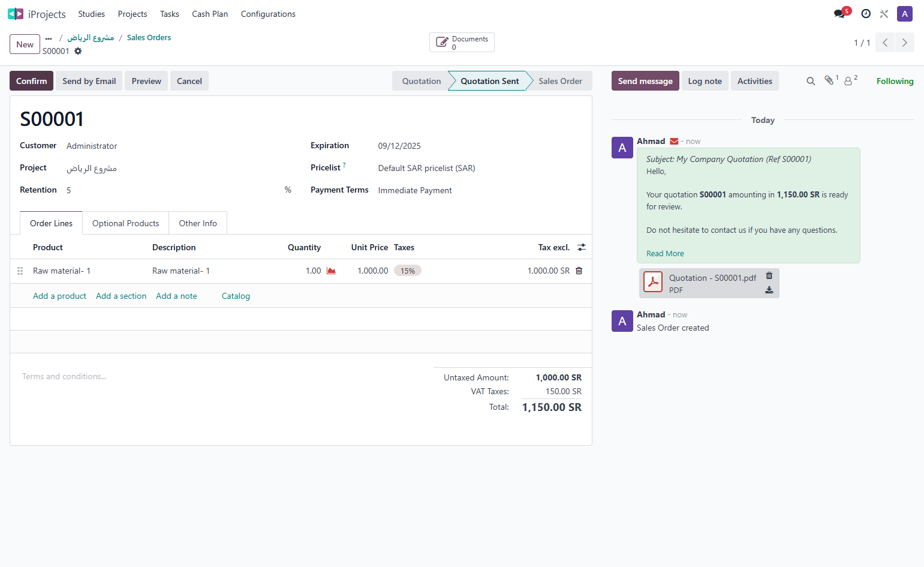Download Quotation - S00001.pdf attachment

[769, 290]
